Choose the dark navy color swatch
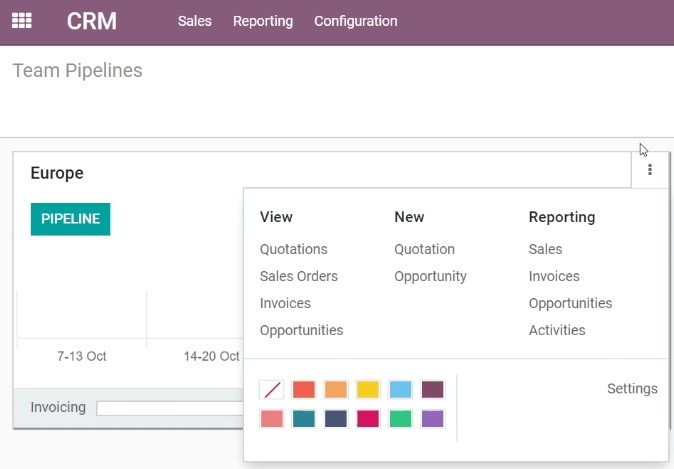Image resolution: width=674 pixels, height=469 pixels. coord(336,419)
